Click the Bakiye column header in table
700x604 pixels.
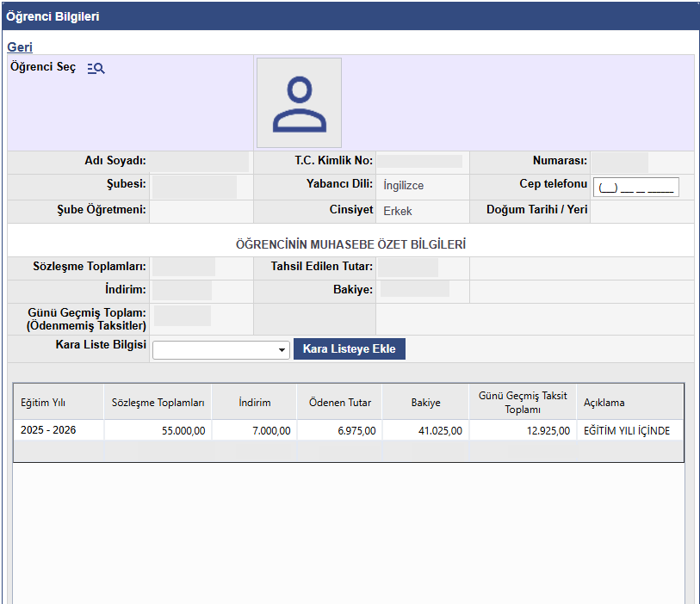click(x=425, y=403)
